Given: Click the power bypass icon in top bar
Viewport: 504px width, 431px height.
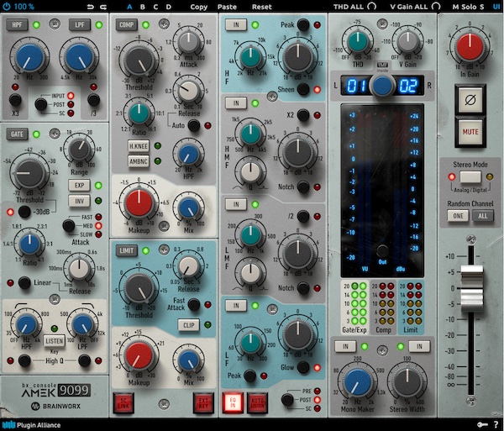Looking at the screenshot, I should click(8, 6).
